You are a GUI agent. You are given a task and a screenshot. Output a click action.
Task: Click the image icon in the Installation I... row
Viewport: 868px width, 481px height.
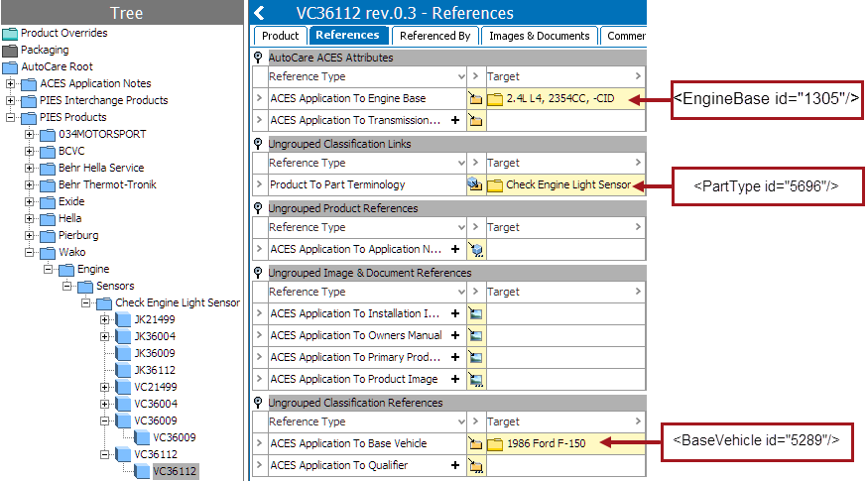pos(476,313)
